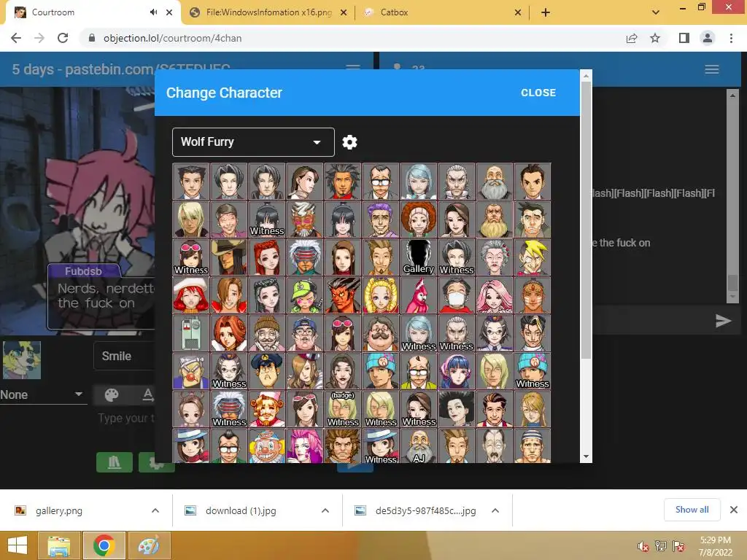747x560 pixels.
Task: Open Paint from the taskbar
Action: (148, 545)
